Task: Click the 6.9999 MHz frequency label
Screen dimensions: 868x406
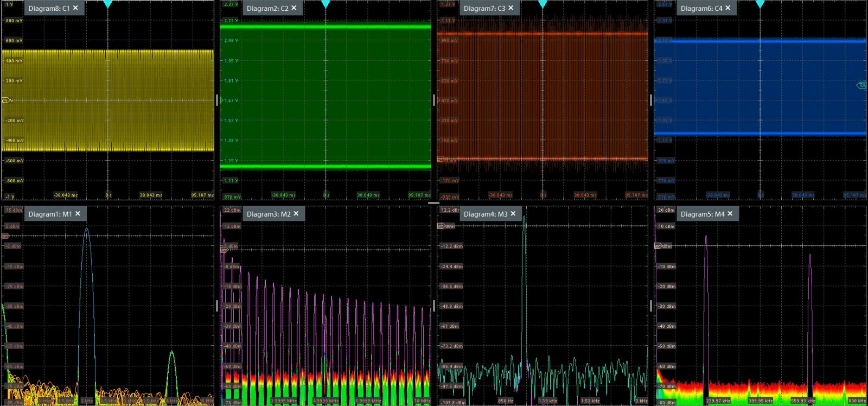Action: tap(368, 401)
